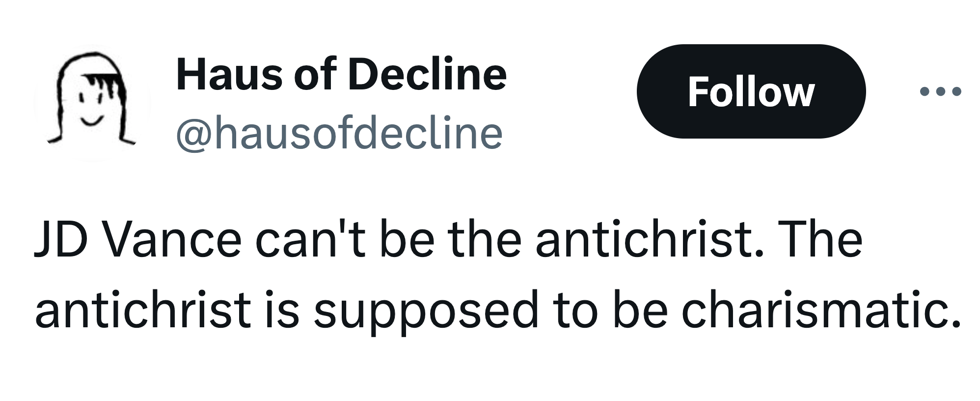980x401 pixels.
Task: Visit the @hausofdecline handle link
Action: point(339,133)
